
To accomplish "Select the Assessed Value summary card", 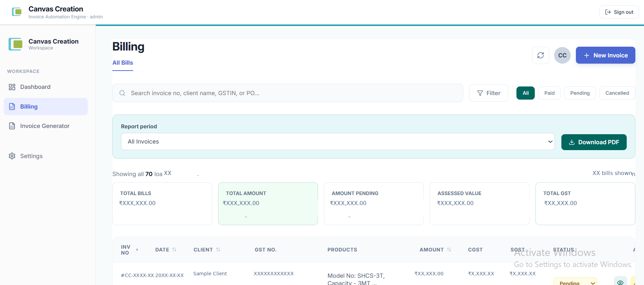I will (479, 204).
